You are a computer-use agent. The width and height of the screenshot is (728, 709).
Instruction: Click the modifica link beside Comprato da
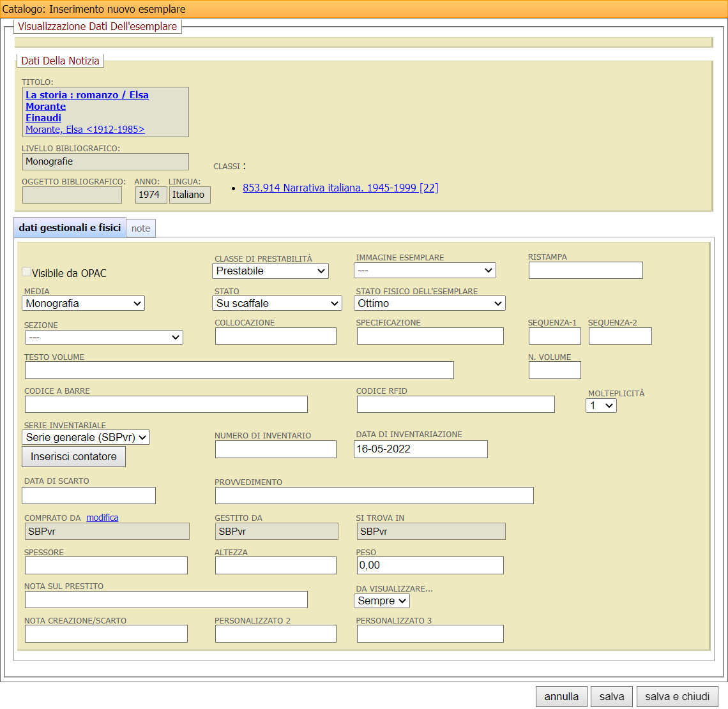(x=102, y=518)
